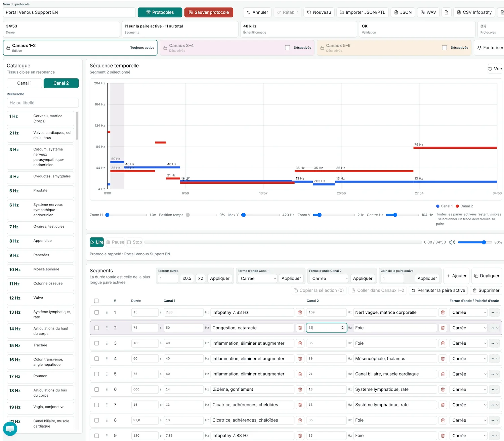Click Importer JSON/PTL
Viewport: 504px width, 441px height.
(x=363, y=12)
